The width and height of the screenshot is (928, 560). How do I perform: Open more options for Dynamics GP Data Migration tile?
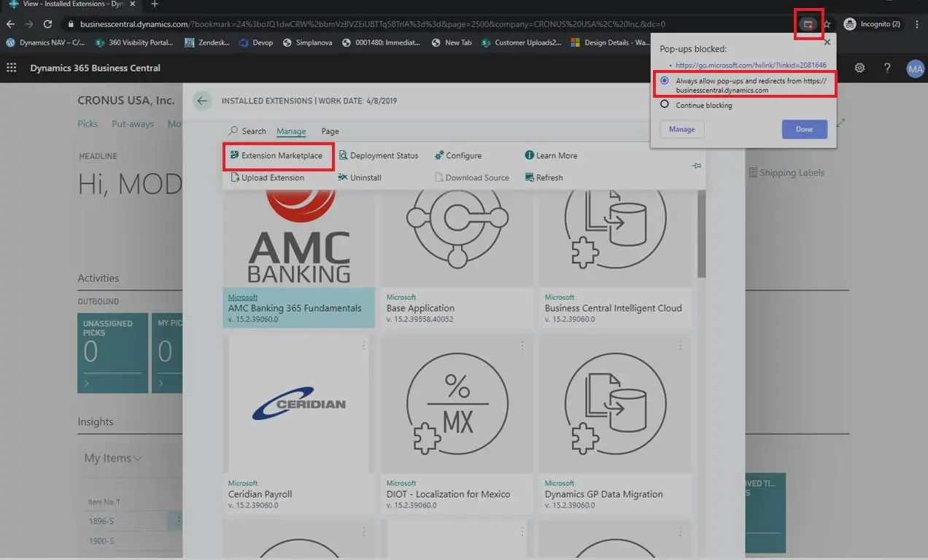[x=680, y=346]
